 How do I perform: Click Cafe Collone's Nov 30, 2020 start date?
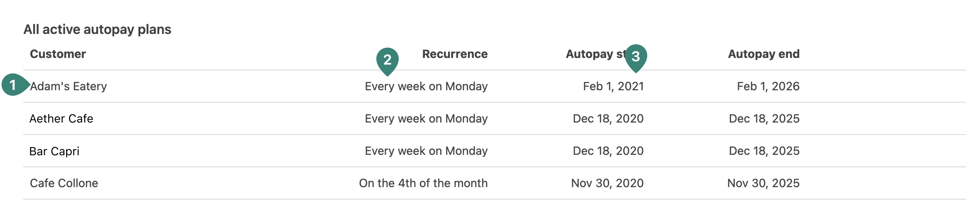tap(607, 183)
